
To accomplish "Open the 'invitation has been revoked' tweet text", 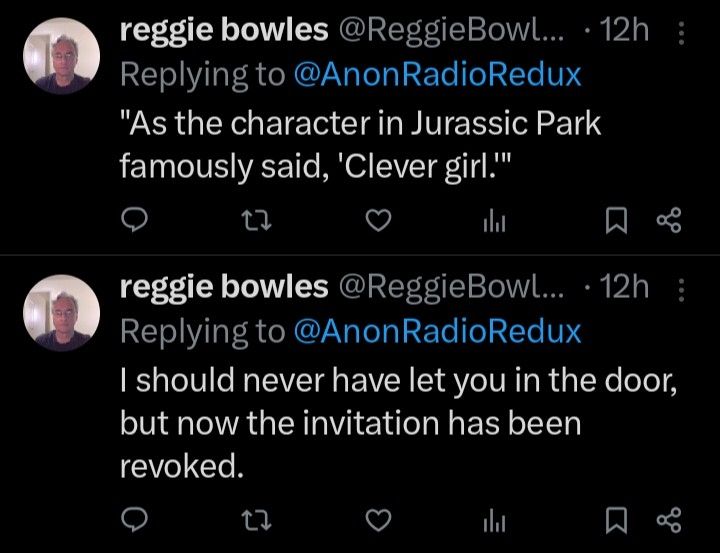I will click(x=350, y=424).
